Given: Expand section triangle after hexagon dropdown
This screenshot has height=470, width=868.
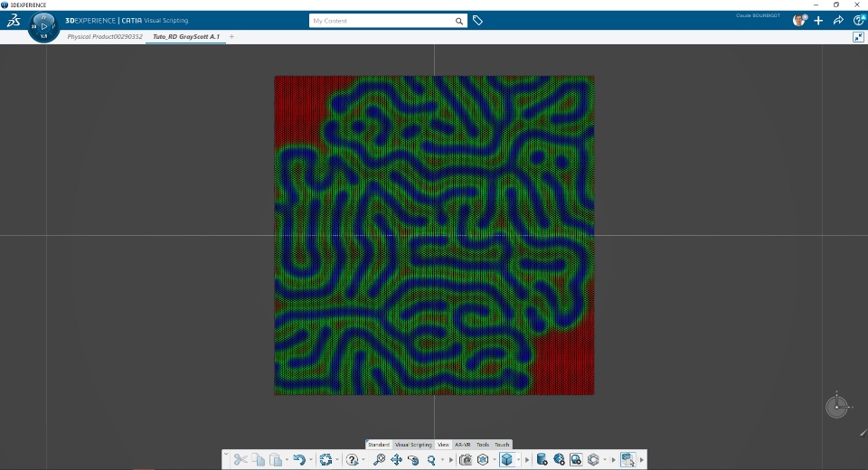Looking at the screenshot, I should (x=613, y=460).
